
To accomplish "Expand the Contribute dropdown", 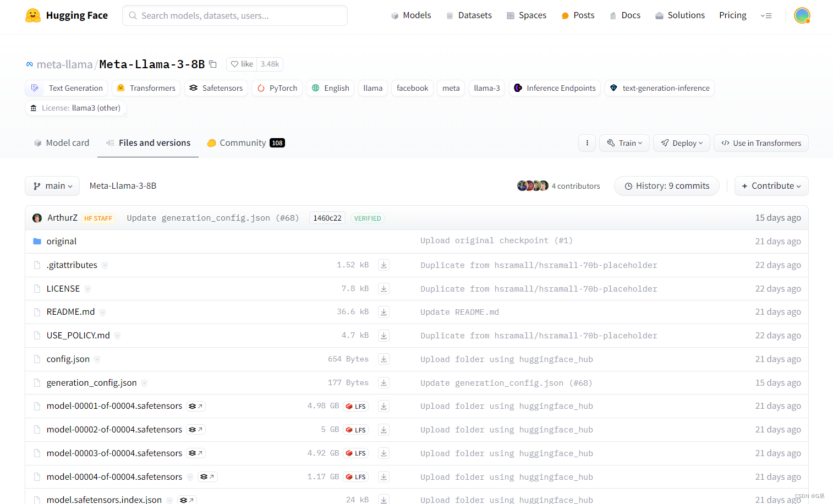I will click(771, 186).
